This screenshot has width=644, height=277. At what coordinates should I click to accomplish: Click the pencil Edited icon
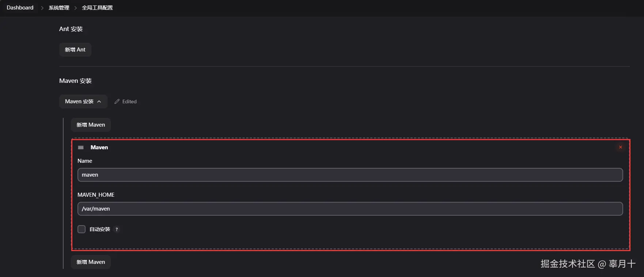coord(117,101)
